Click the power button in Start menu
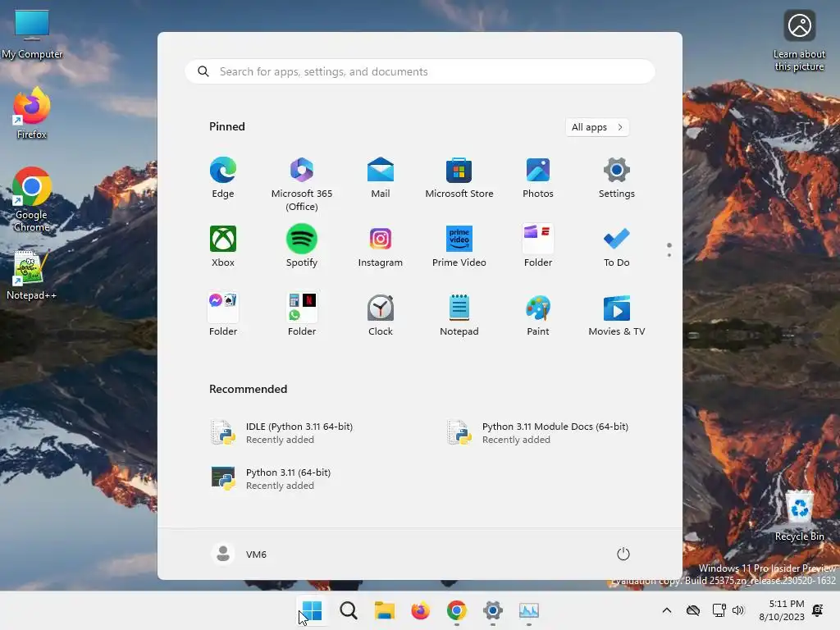840x630 pixels. 623,554
